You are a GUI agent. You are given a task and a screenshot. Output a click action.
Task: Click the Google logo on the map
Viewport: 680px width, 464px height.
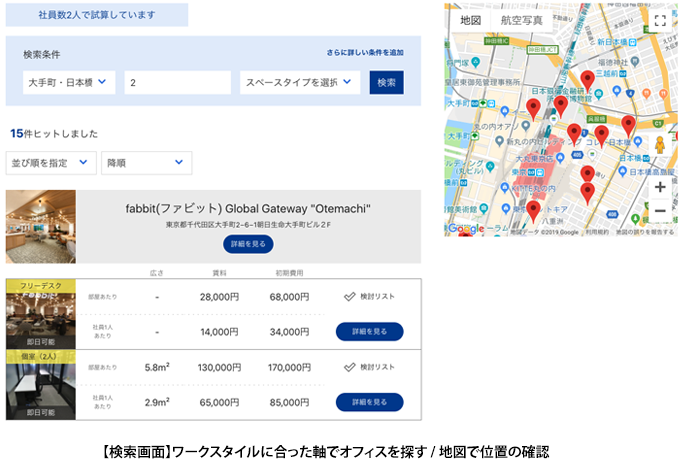click(466, 229)
